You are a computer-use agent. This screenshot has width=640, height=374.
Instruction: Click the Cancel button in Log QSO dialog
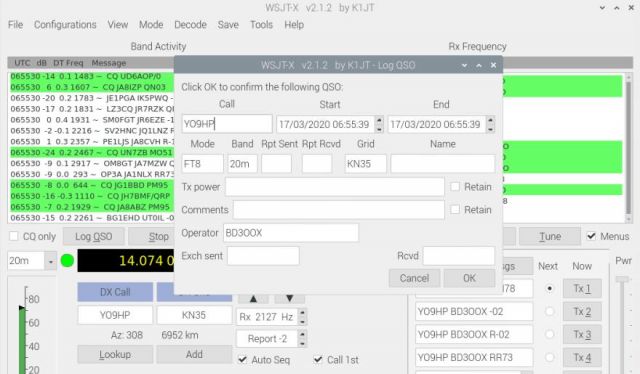(414, 278)
